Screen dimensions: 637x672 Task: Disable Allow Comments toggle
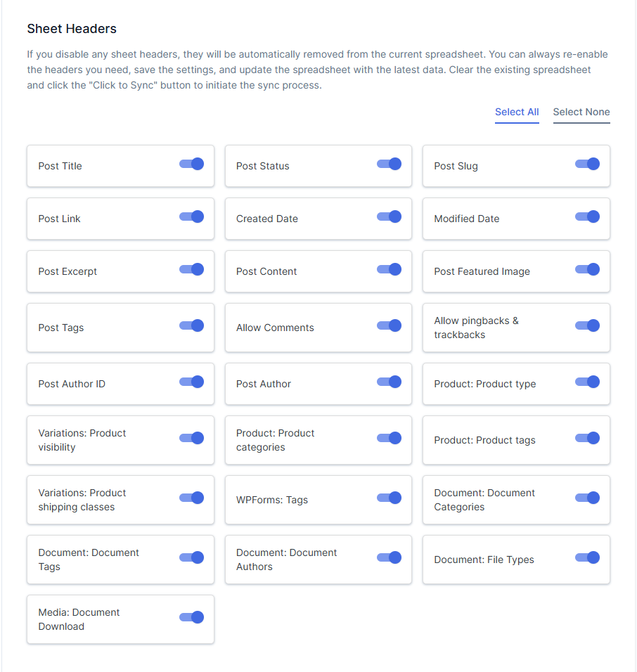tap(390, 325)
